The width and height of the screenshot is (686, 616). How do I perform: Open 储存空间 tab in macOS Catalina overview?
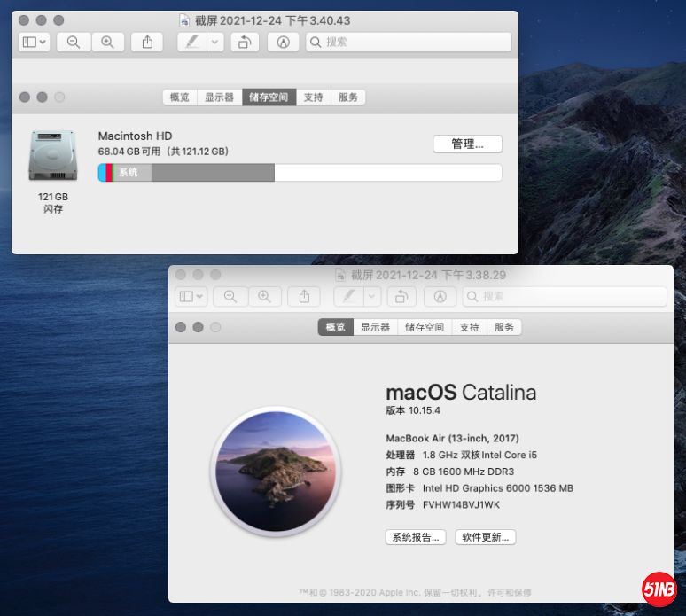[x=425, y=327]
